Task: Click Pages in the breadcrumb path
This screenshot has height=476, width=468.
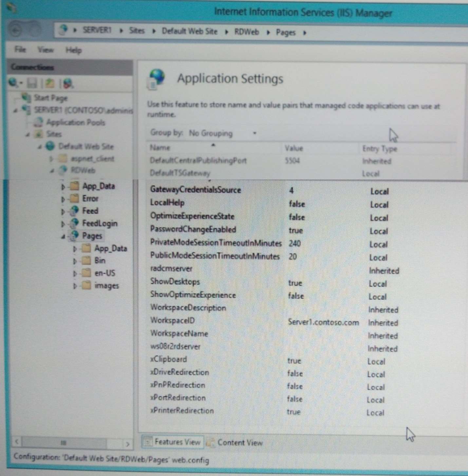Action: point(286,32)
